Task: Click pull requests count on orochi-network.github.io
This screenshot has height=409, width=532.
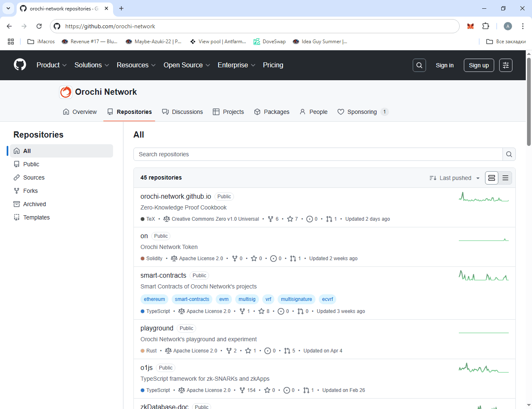Action: point(332,219)
